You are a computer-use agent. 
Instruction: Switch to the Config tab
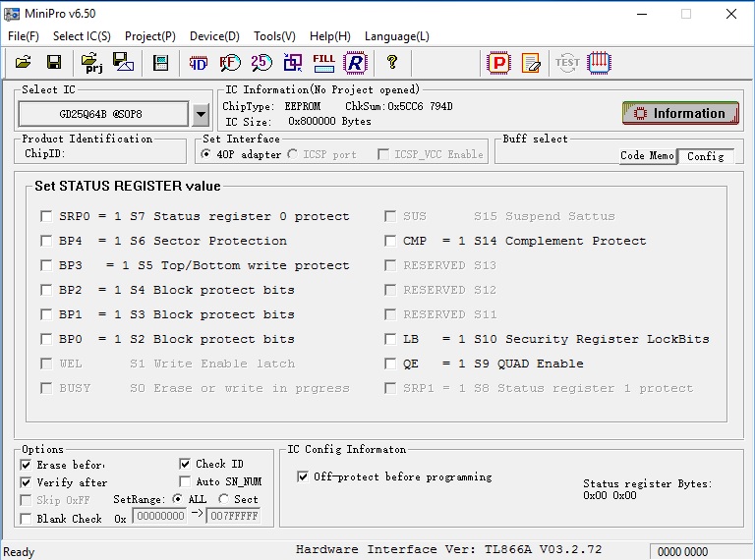tap(706, 156)
